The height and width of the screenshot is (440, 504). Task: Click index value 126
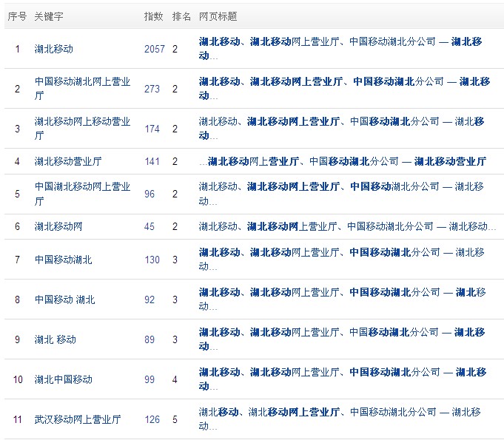(152, 419)
